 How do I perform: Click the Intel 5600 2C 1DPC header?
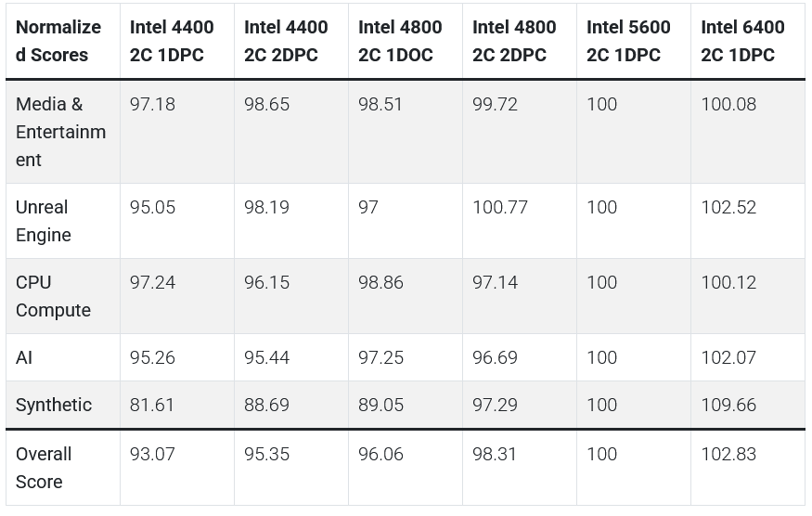click(x=628, y=41)
